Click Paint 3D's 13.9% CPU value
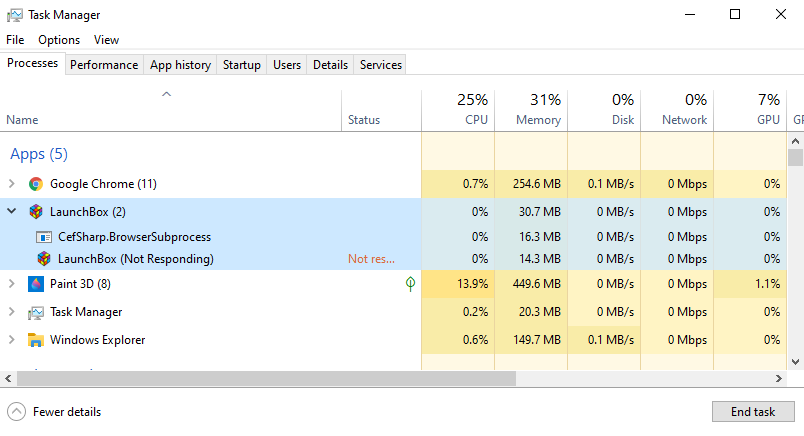The width and height of the screenshot is (804, 436). tap(472, 284)
